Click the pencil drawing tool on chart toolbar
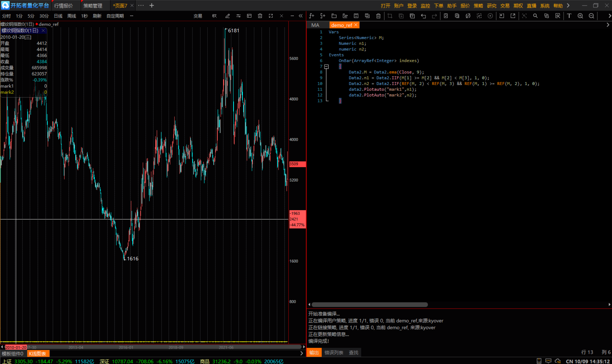 point(228,16)
